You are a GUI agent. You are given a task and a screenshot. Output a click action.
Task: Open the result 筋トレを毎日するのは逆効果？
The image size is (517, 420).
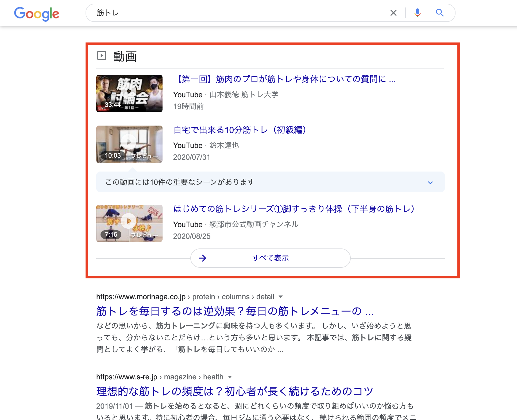point(235,311)
